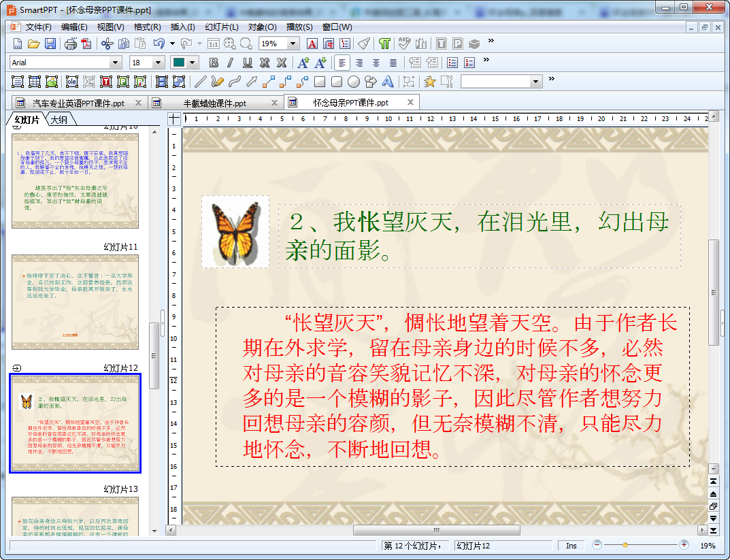Increase font size with the A up-arrow icon
Image resolution: width=730 pixels, height=560 pixels.
(x=303, y=63)
